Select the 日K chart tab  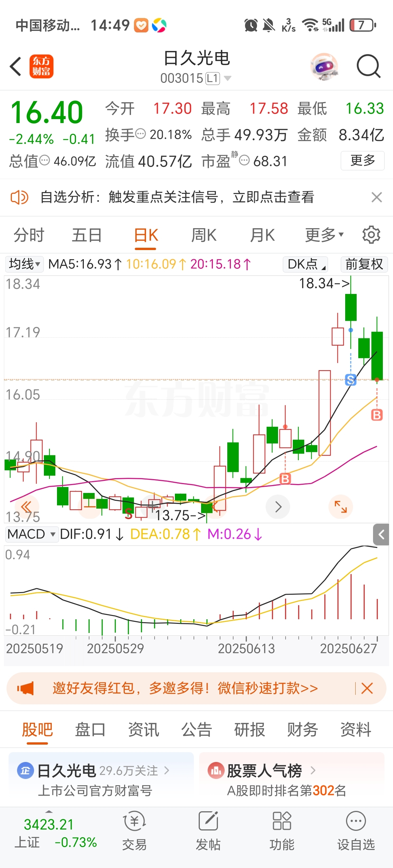point(146,235)
